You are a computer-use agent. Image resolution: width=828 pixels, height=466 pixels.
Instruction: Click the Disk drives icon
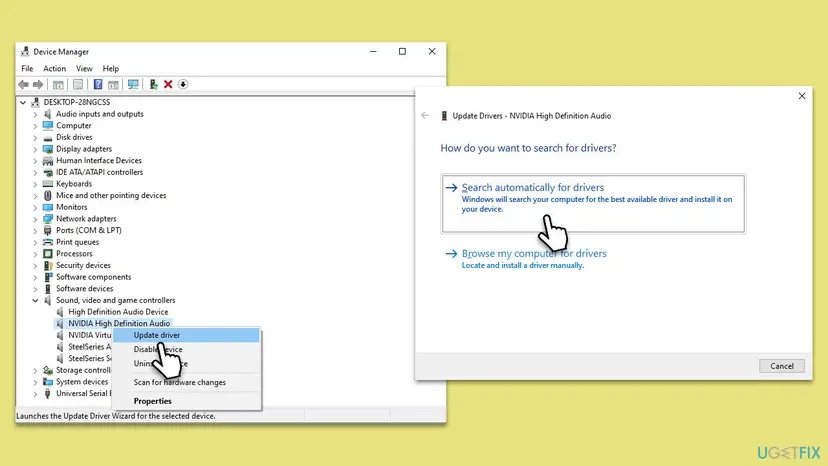48,137
